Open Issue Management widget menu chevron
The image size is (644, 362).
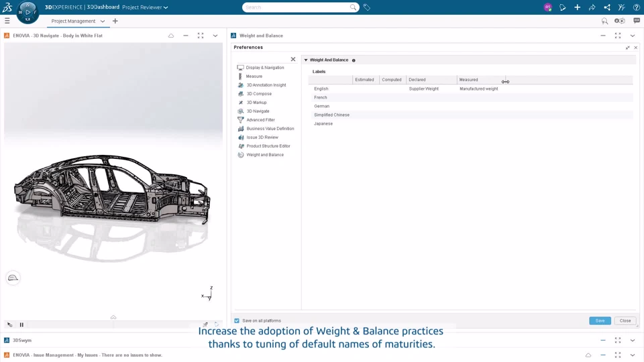click(x=633, y=355)
